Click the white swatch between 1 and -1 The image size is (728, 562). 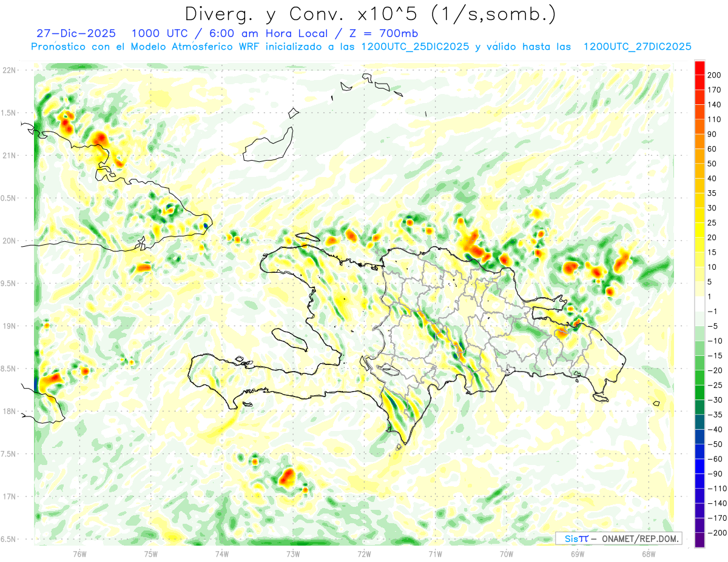pyautogui.click(x=700, y=304)
